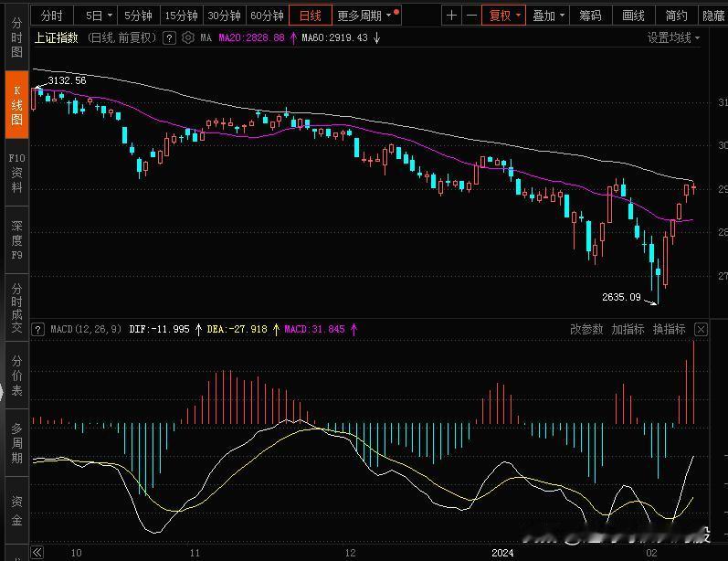Open the F10资料 sidebar tab
Viewport: 728px width, 561px height.
click(16, 173)
